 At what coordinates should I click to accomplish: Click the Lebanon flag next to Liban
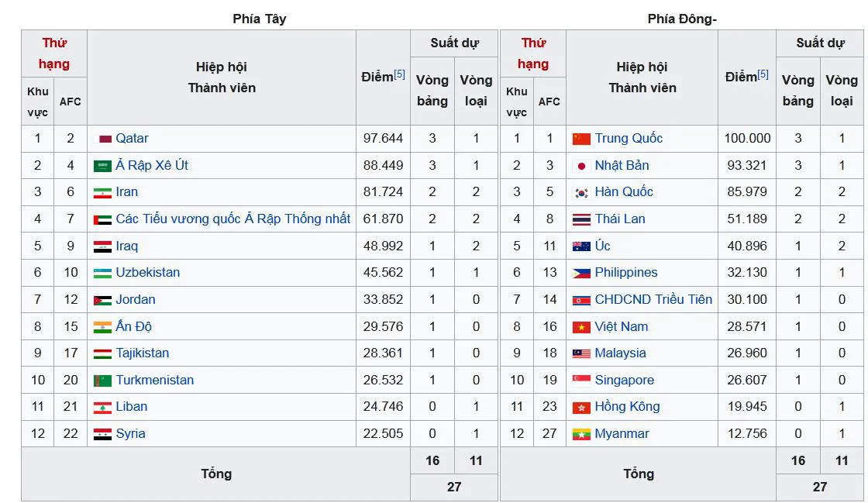coord(102,408)
